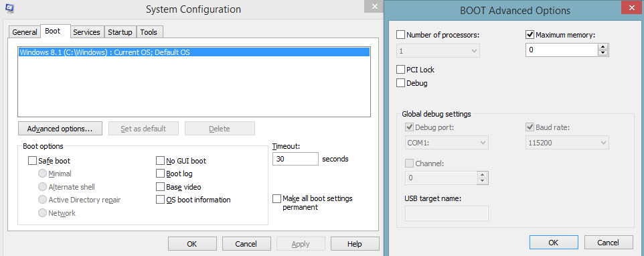Switch to the General tab
Screen dimensions: 644x256
point(25,32)
